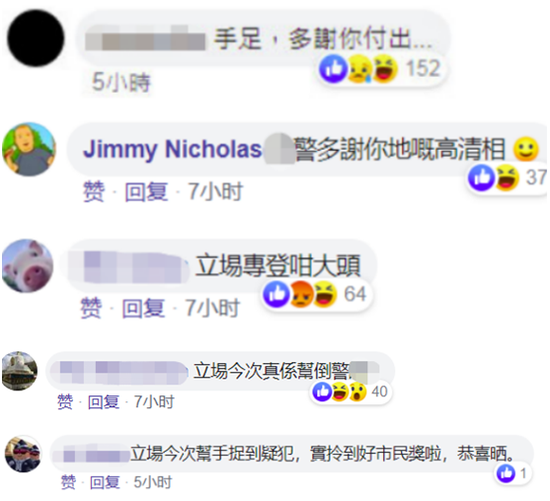The width and height of the screenshot is (550, 501).
Task: Reply to the 立場專登咁大頭 comment
Action: pos(143,308)
